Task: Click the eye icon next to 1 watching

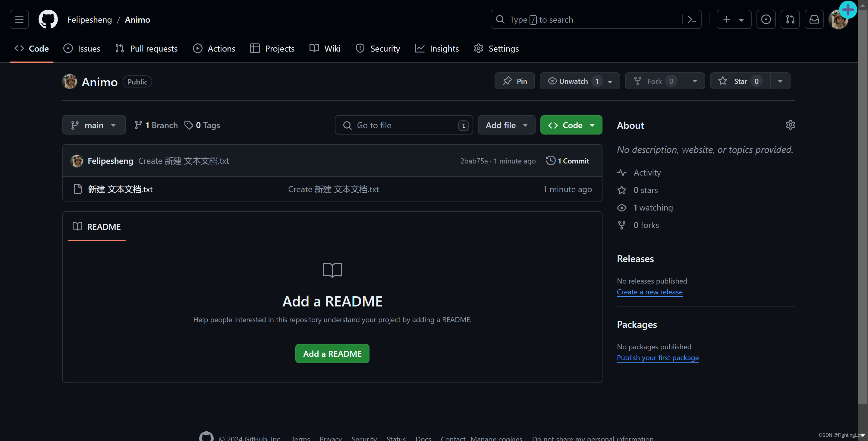Action: click(622, 208)
